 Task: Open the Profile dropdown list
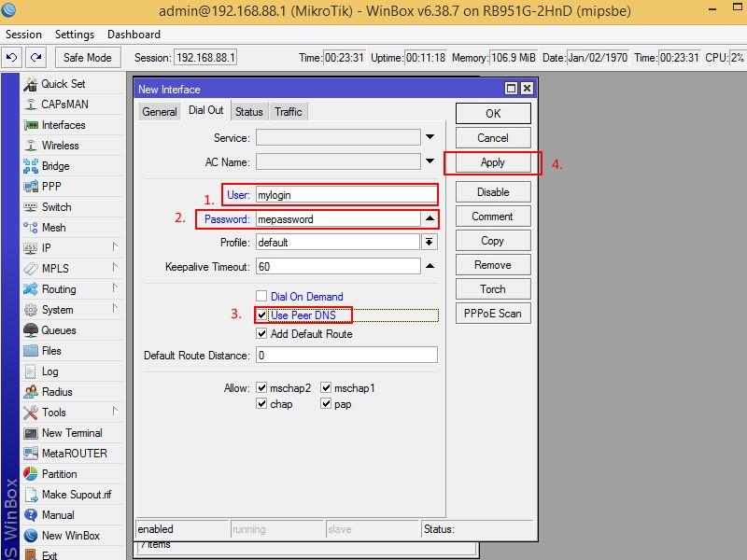[x=430, y=243]
